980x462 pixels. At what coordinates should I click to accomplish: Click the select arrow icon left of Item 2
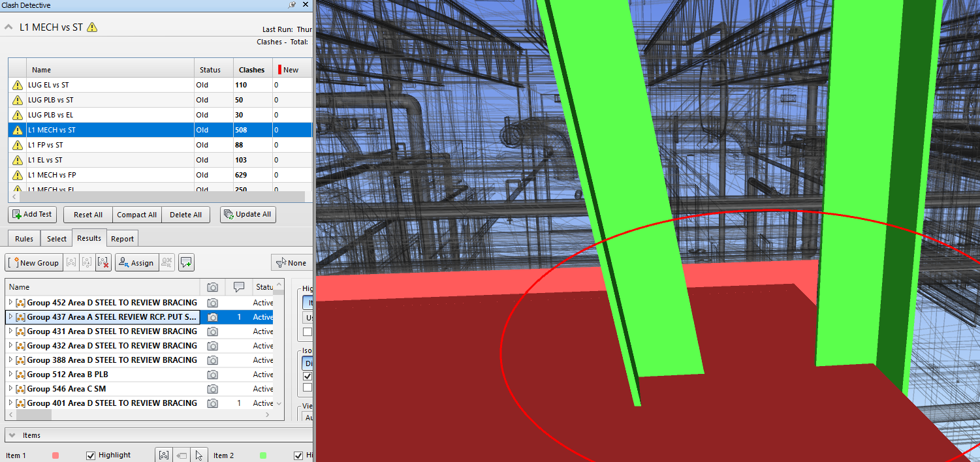(x=199, y=455)
